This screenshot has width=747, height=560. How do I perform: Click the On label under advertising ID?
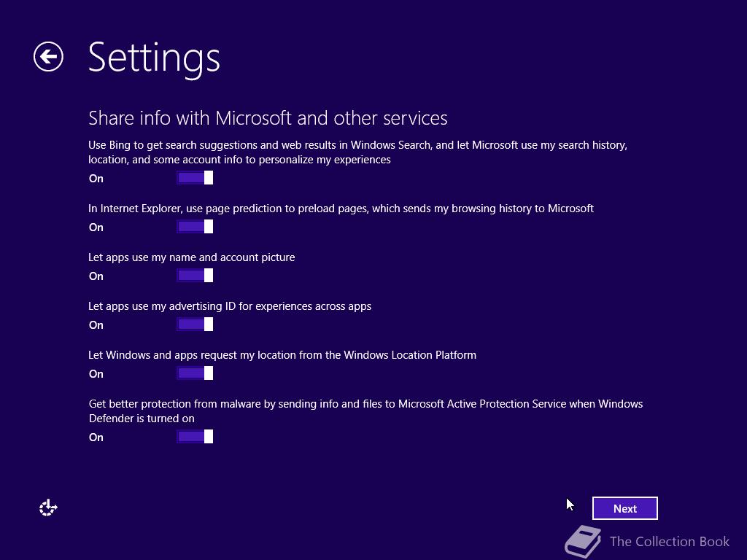[x=96, y=325]
